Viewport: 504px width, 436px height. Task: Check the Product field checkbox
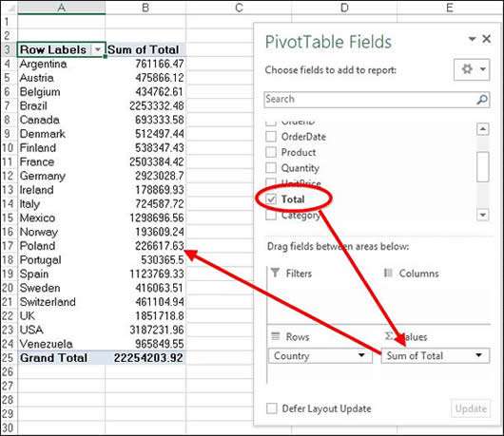pos(271,152)
